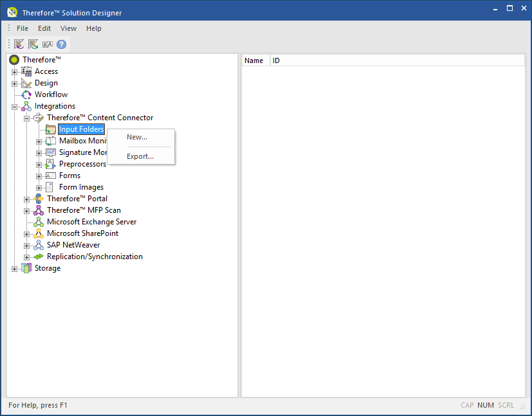Click the Storage drawer icon
Viewport: 532px width, 416px height.
tap(26, 268)
